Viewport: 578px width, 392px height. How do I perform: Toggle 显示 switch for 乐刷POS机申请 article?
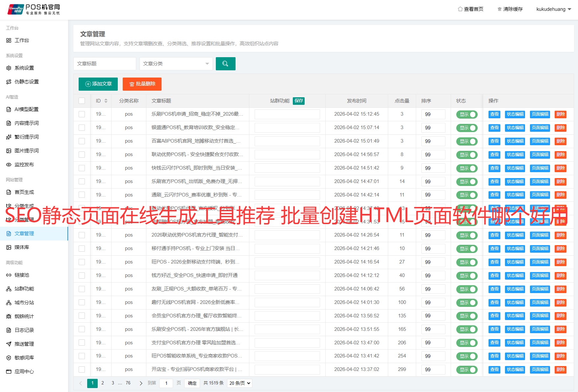466,114
